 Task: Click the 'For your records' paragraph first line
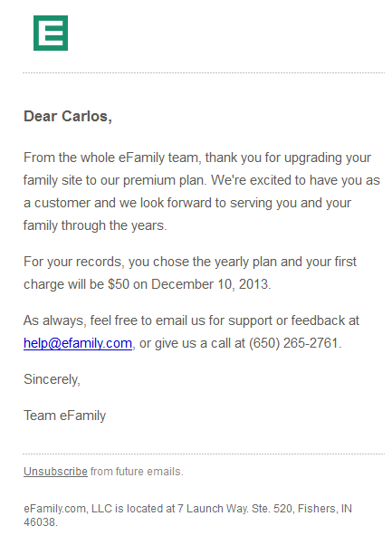(x=190, y=262)
